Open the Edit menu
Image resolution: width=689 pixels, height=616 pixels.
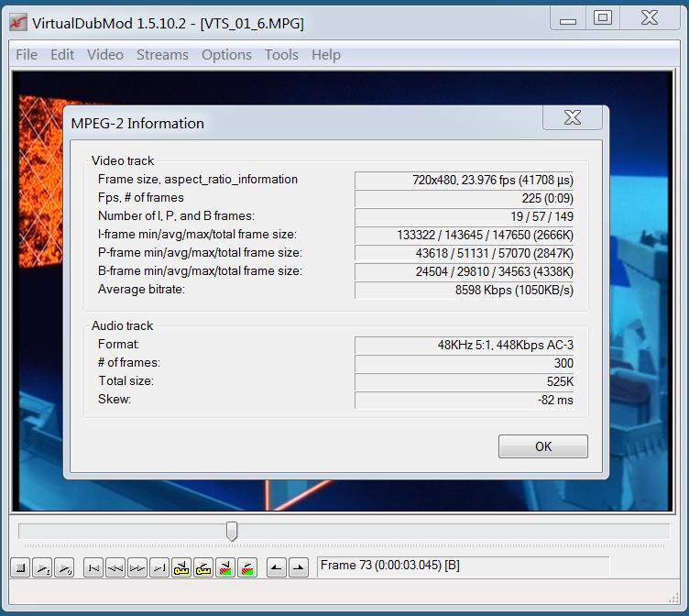click(x=62, y=55)
